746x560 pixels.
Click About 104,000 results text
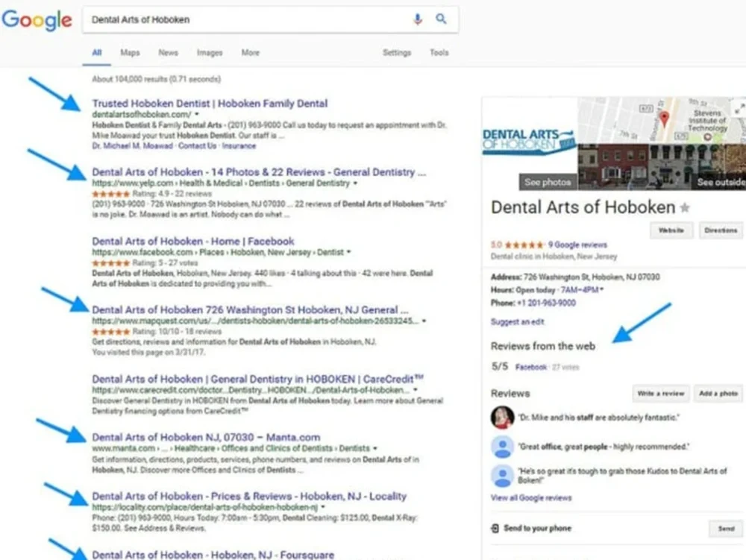point(156,79)
